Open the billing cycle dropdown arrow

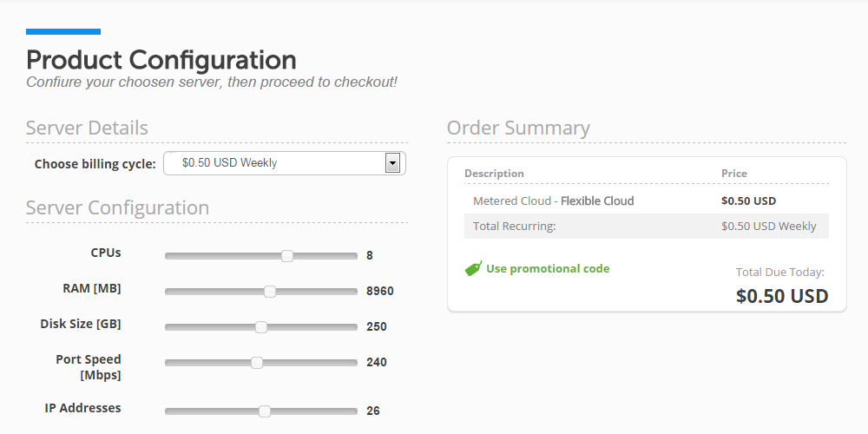pyautogui.click(x=392, y=163)
